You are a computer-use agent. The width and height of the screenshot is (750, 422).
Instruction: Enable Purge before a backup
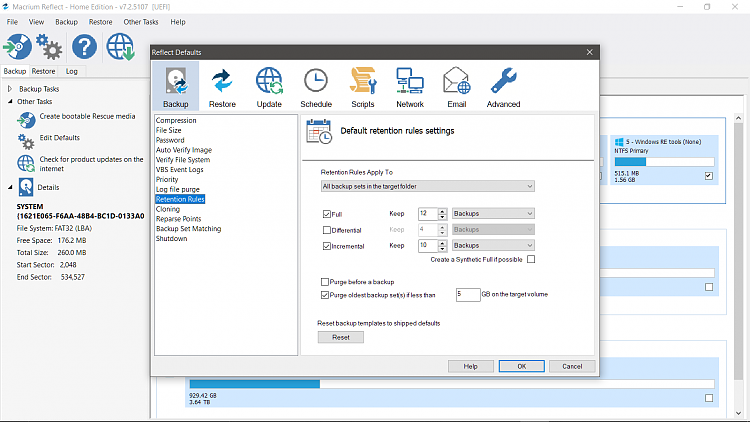point(324,282)
